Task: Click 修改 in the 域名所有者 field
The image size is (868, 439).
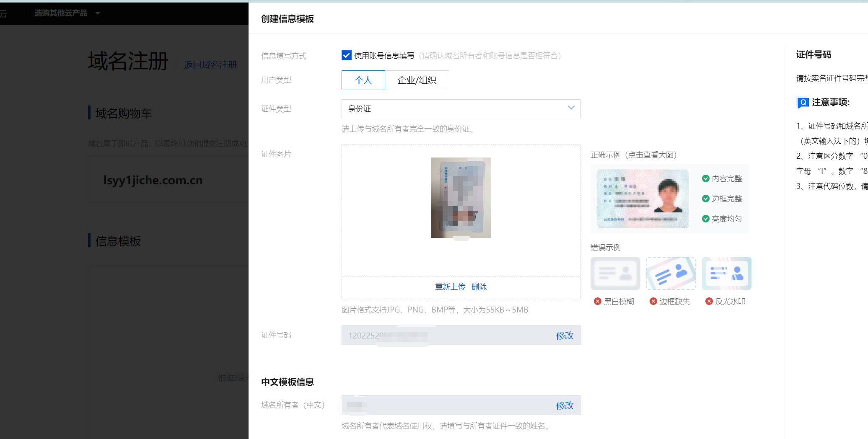Action: [x=565, y=405]
